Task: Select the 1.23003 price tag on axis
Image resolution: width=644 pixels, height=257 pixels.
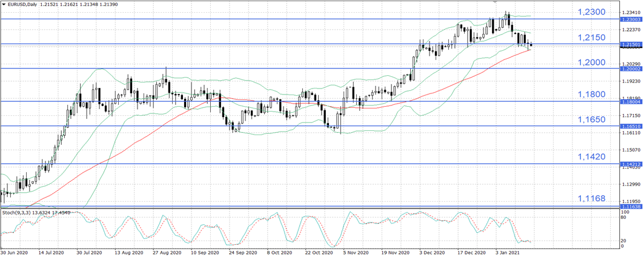Action: click(631, 19)
